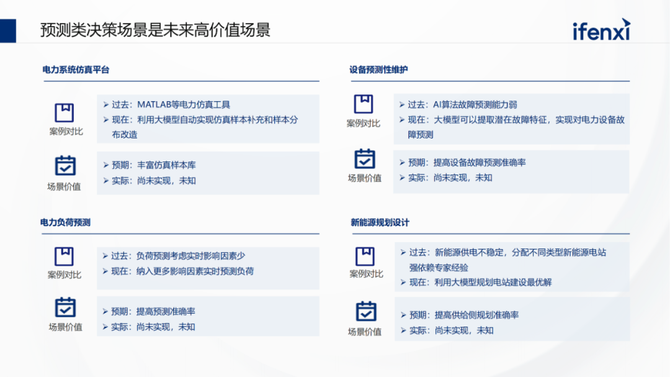Click 案例对比 label under 设备预测性维护
The width and height of the screenshot is (670, 377).
(x=363, y=124)
